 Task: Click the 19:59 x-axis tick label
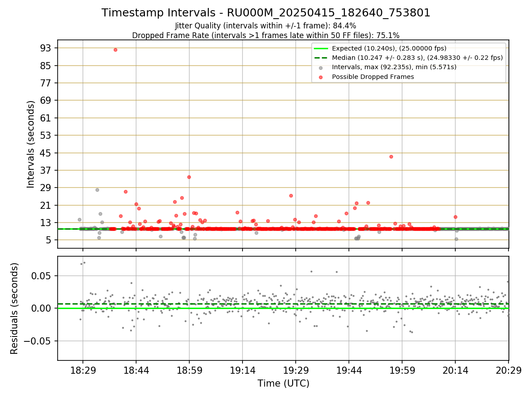(402, 370)
